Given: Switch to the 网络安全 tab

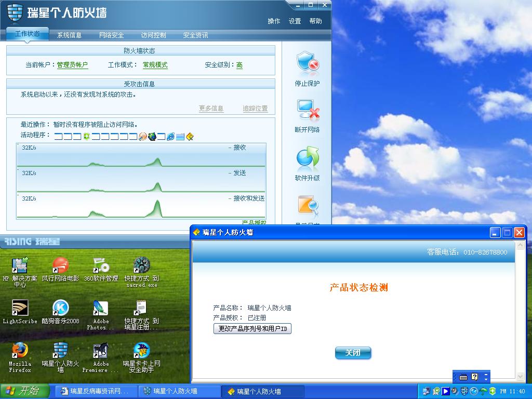Looking at the screenshot, I should coord(111,35).
